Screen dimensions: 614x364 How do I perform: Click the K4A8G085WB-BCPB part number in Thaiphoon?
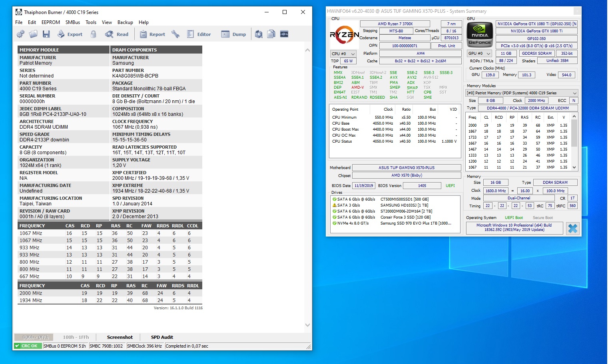click(x=135, y=76)
